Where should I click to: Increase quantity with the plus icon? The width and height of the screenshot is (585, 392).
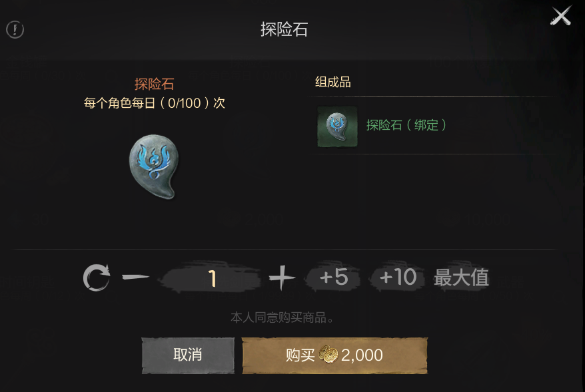(x=282, y=278)
